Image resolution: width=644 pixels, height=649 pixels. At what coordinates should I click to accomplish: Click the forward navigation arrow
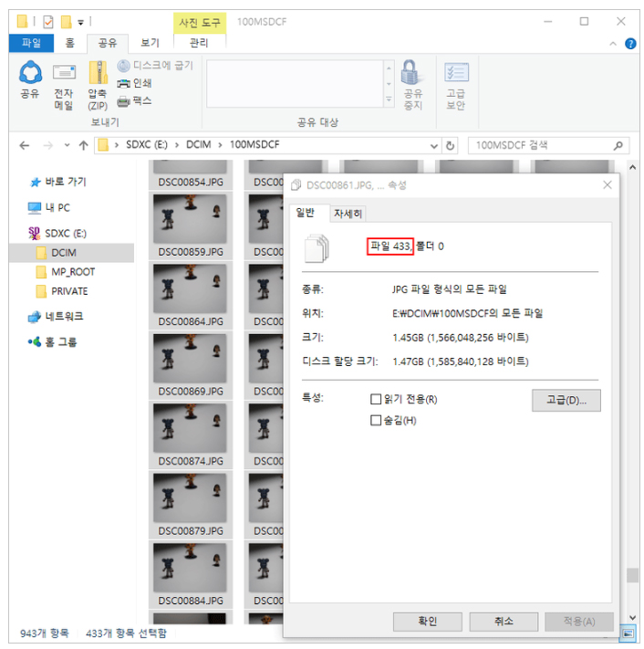(48, 145)
